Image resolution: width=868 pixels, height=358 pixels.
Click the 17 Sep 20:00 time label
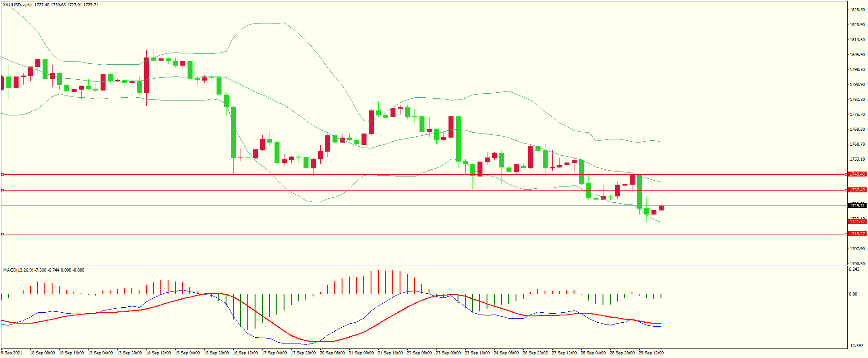(303, 353)
